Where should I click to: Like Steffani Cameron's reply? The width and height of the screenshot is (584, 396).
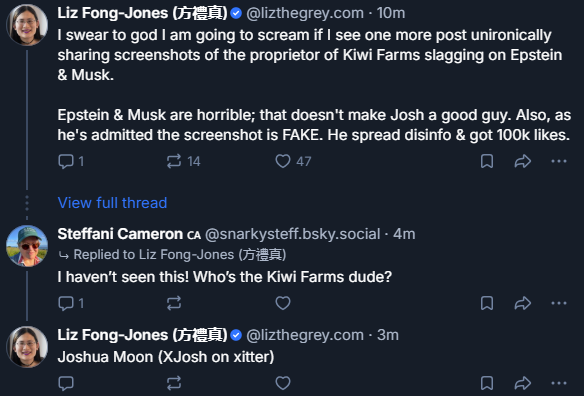click(x=283, y=303)
